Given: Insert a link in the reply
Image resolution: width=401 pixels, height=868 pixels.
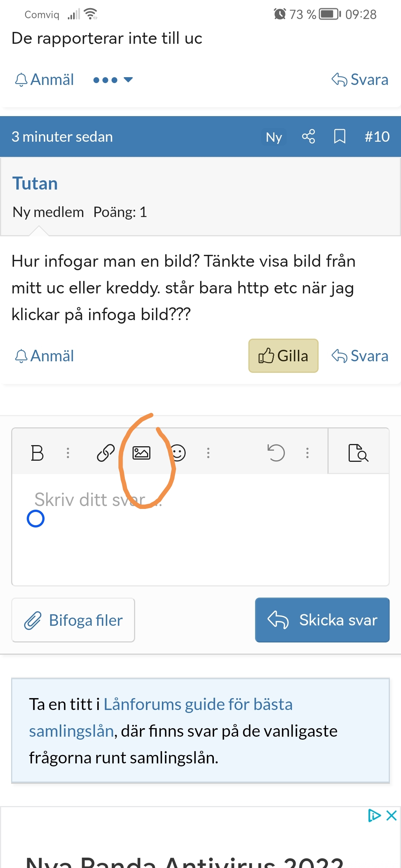Looking at the screenshot, I should pos(105,453).
